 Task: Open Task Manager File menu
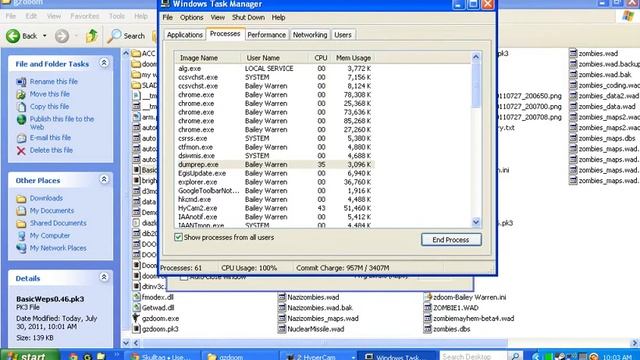pos(167,18)
